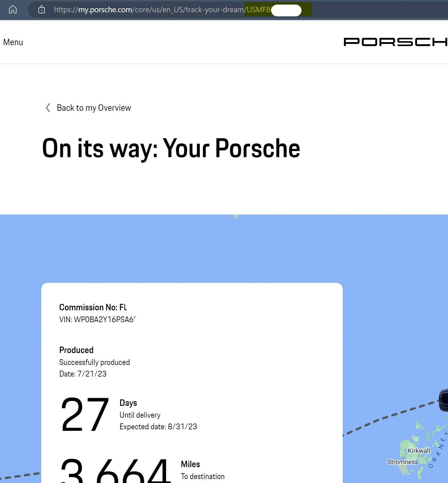The height and width of the screenshot is (483, 448).
Task: Click 'To destination' text
Action: coord(203,476)
